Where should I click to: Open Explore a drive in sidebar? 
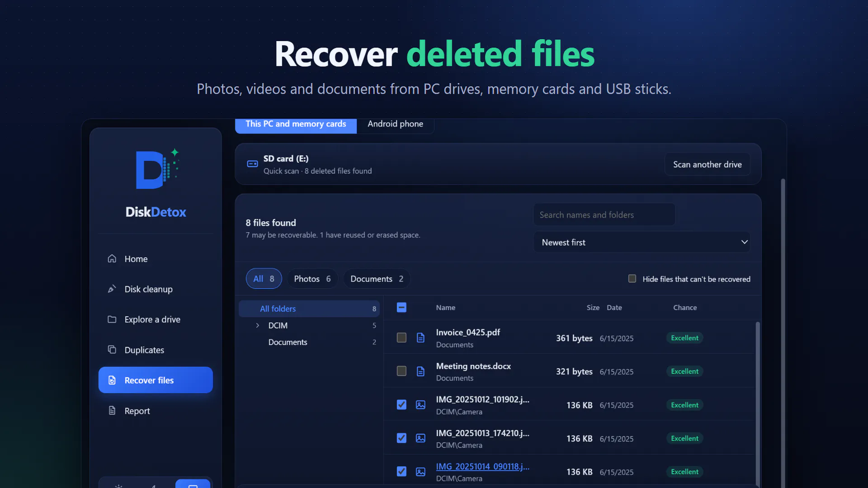(x=156, y=319)
